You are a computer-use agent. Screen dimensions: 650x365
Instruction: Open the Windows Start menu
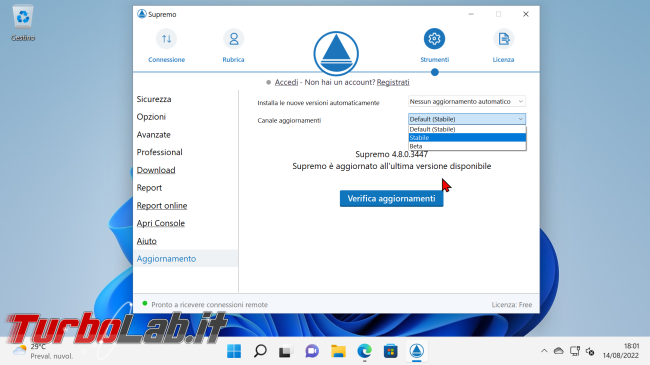click(x=234, y=351)
